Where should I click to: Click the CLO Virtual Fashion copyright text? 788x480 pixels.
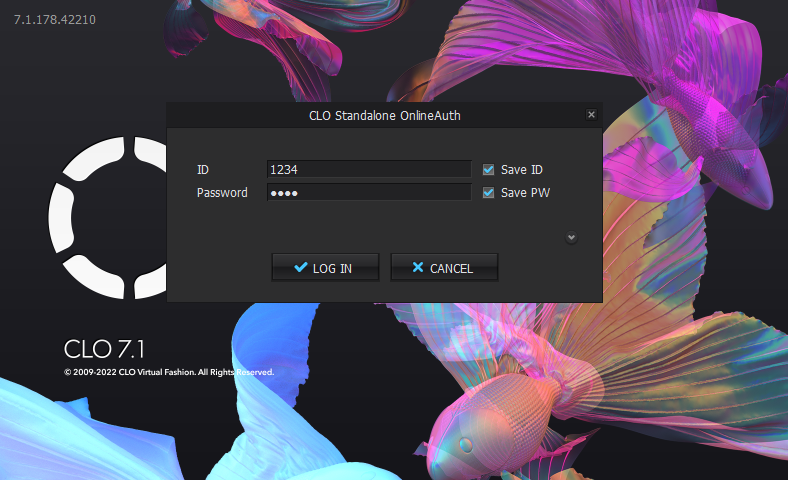coord(169,372)
